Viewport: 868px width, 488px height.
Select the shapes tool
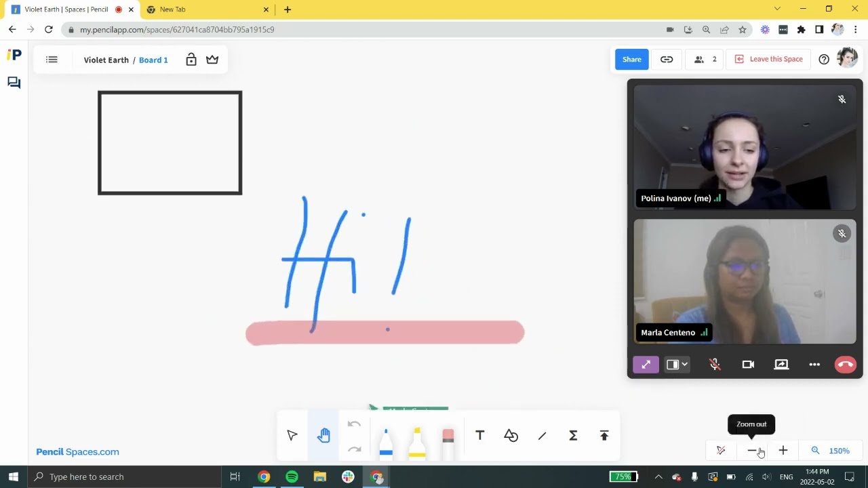[511, 435]
